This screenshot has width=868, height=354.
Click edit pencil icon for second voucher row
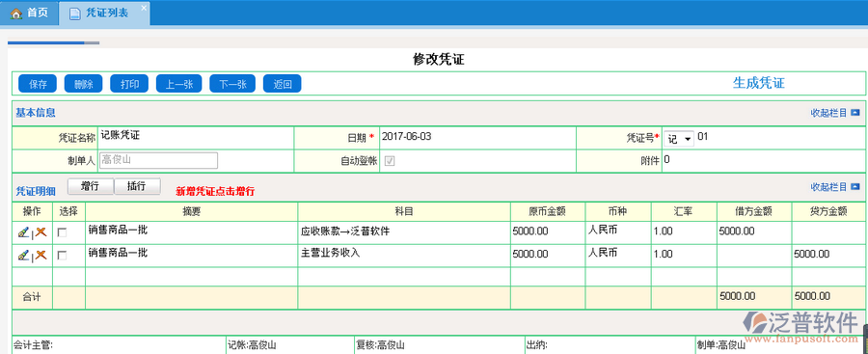[23, 256]
